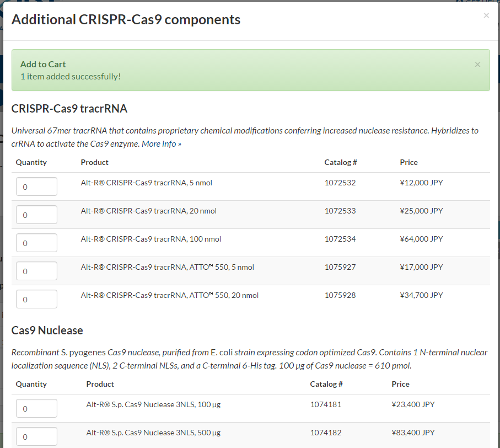Screen dimensions: 500x448
Task: Select product name tracrRNA, ATTO 550, 5 nmol
Action: click(168, 267)
